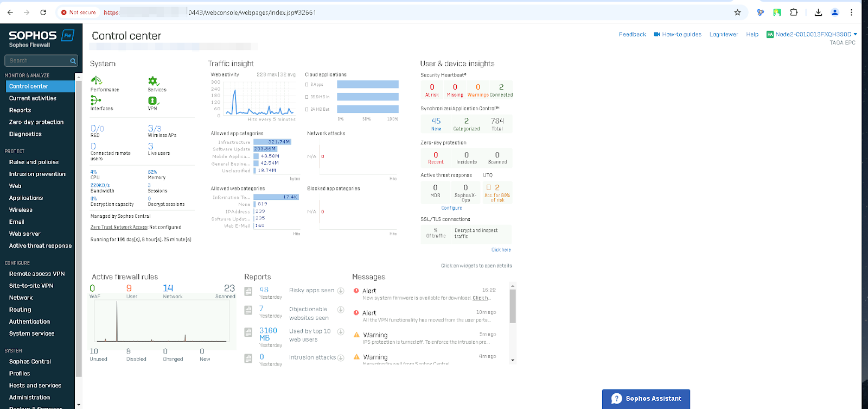This screenshot has width=868, height=409.
Task: Open the Interfaces system icon
Action: point(95,100)
